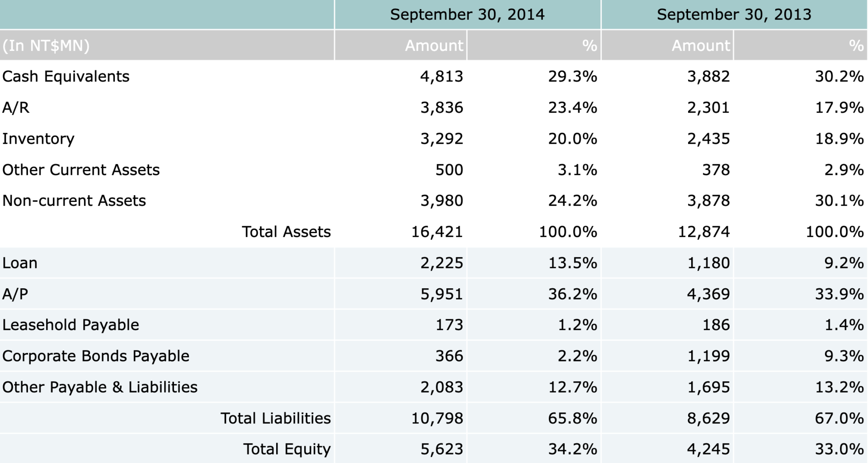Select the 8,629 total liabilities amount
The image size is (868, 463).
pyautogui.click(x=708, y=418)
